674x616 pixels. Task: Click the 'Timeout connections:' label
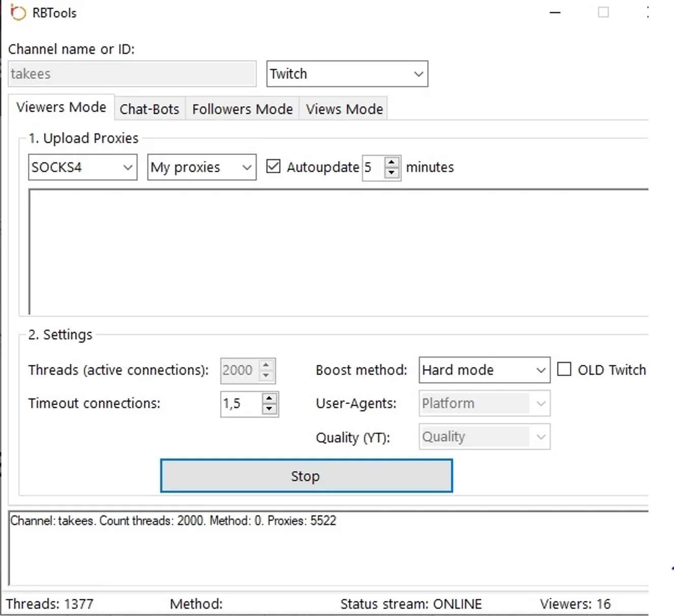point(94,403)
